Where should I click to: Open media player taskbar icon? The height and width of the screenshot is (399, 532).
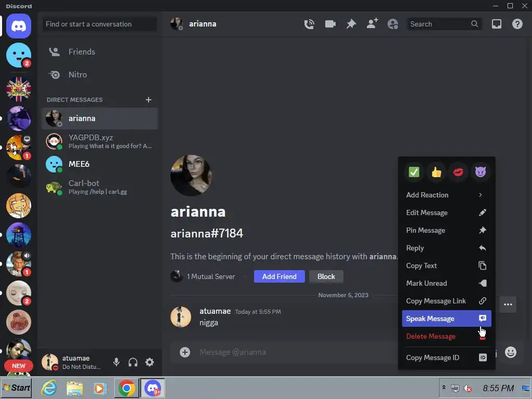[x=100, y=388]
